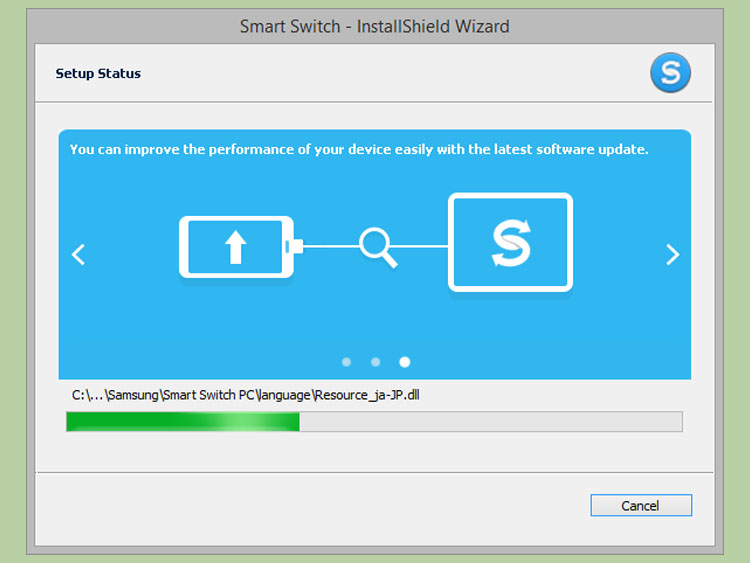The height and width of the screenshot is (563, 750).
Task: Select the first carousel page dot
Action: [x=347, y=362]
